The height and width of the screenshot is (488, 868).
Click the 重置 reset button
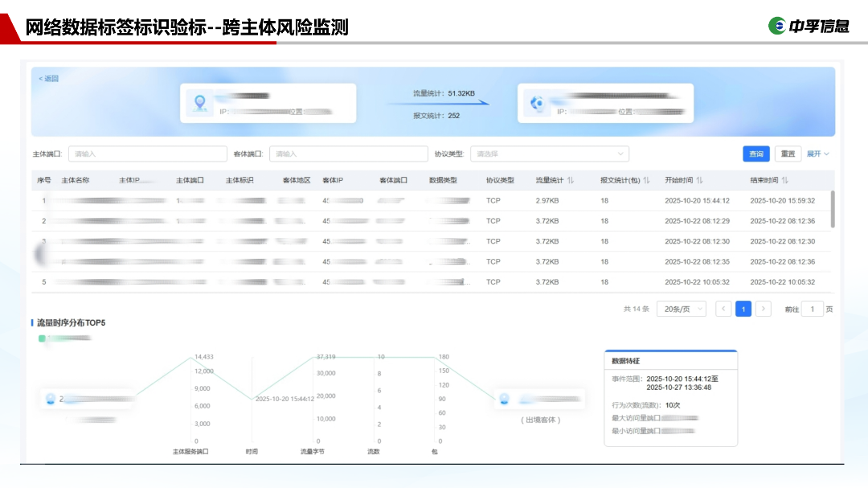[x=788, y=154]
